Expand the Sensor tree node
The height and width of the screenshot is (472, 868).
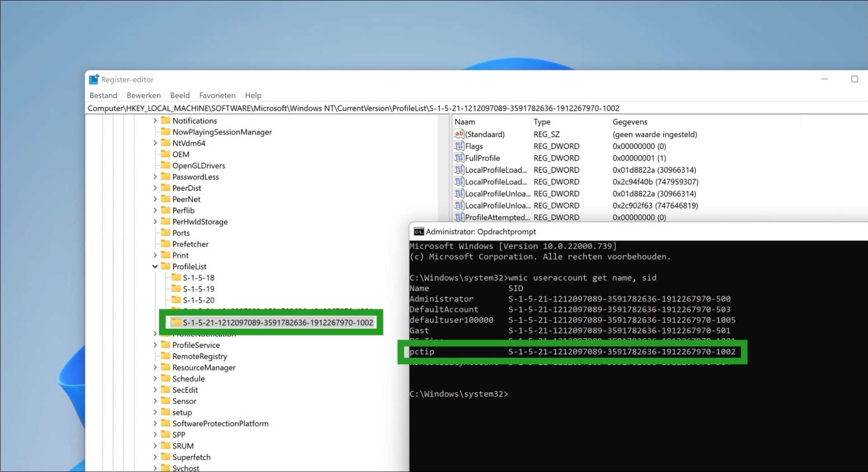[155, 400]
